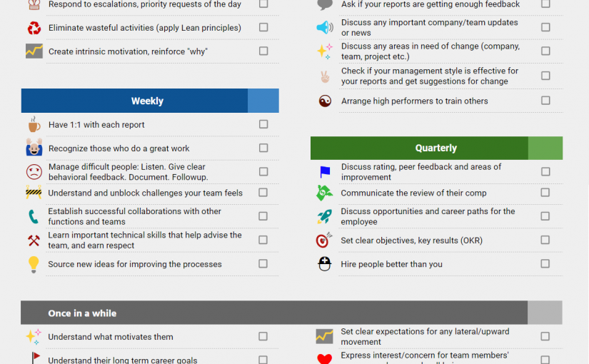Click the rocket icon beside career paths
This screenshot has width=589, height=364.
click(325, 217)
